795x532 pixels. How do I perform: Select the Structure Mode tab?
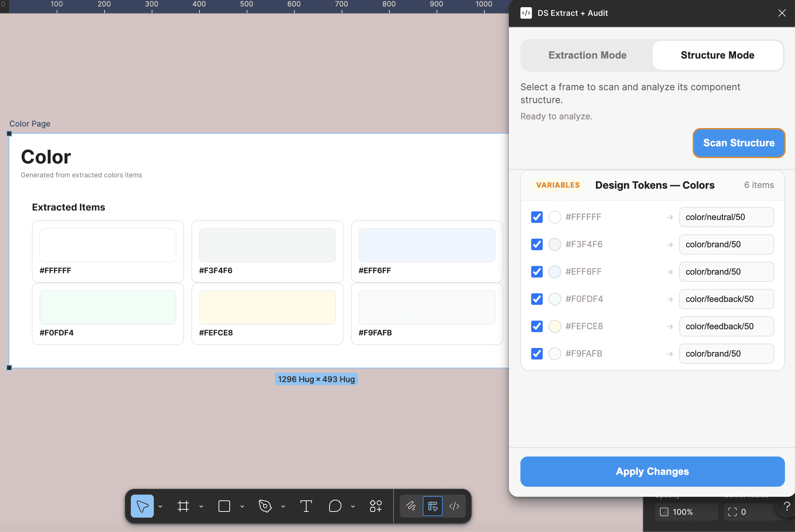(x=717, y=55)
